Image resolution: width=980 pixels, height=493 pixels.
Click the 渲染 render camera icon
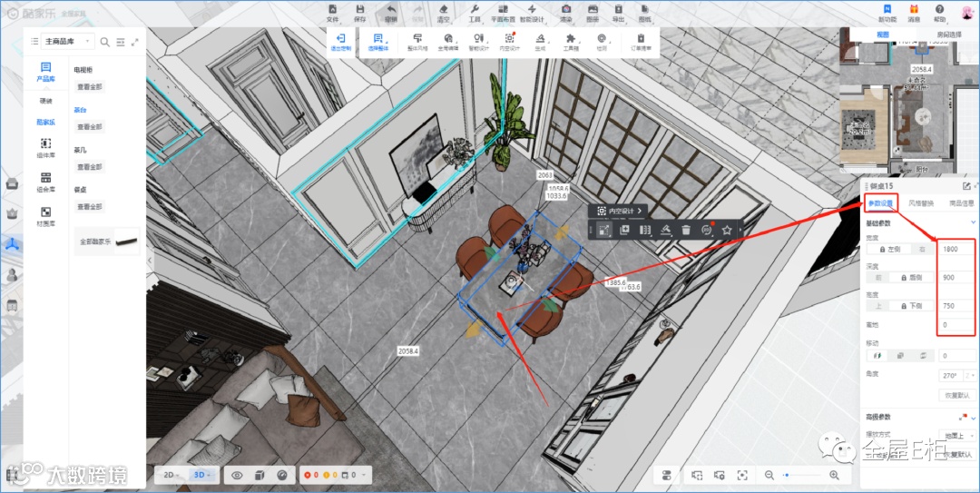tap(565, 9)
